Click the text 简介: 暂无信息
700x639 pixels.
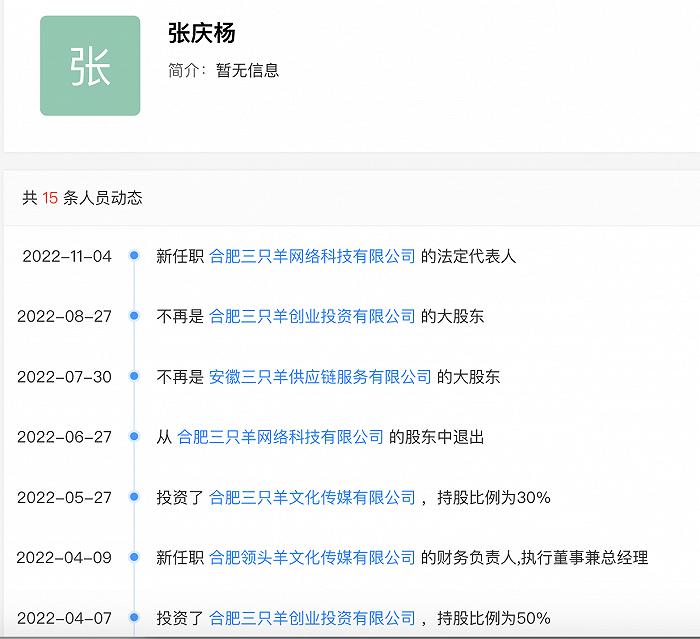point(223,71)
